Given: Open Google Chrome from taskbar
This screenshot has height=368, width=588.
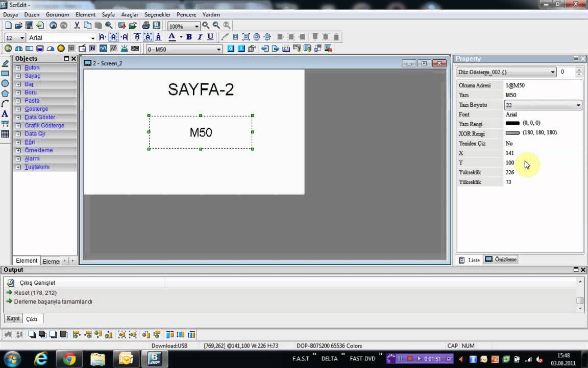Looking at the screenshot, I should (69, 359).
